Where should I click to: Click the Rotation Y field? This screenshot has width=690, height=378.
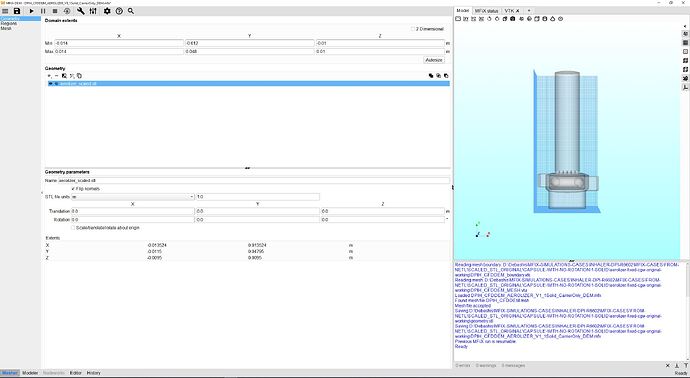[x=258, y=220]
